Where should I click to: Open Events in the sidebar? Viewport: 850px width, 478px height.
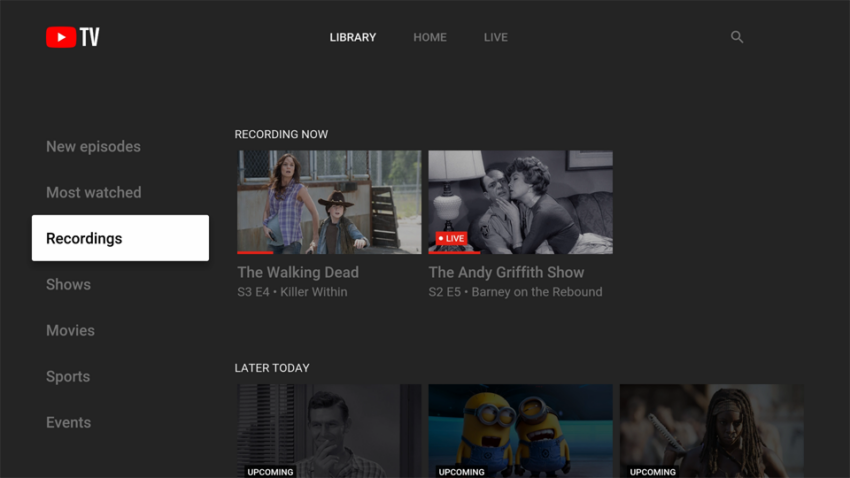[68, 422]
